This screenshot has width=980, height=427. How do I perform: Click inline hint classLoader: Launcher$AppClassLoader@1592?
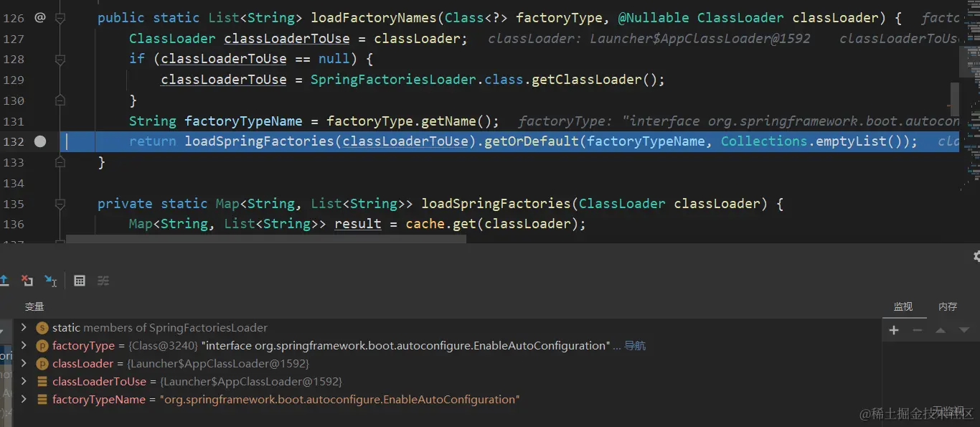649,38
